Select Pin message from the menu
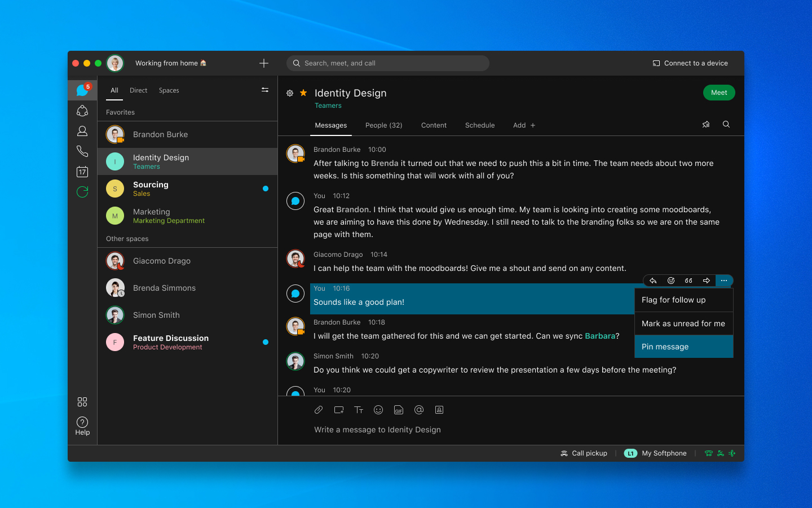 coord(684,347)
